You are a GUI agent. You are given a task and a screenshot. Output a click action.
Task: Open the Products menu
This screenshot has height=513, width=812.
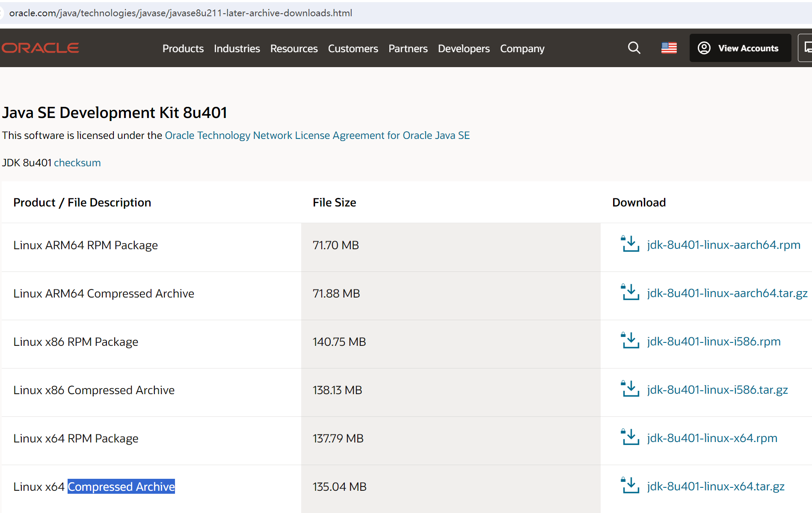point(183,49)
